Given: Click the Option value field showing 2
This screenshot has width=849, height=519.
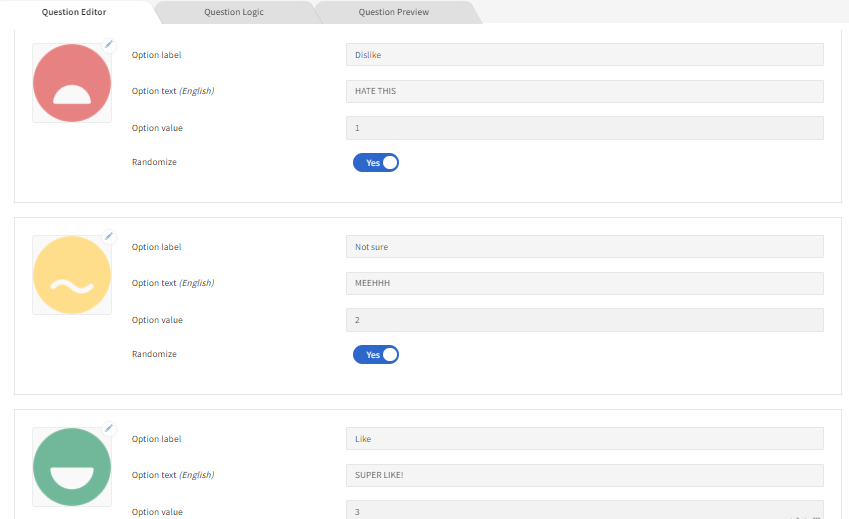Looking at the screenshot, I should tap(585, 320).
